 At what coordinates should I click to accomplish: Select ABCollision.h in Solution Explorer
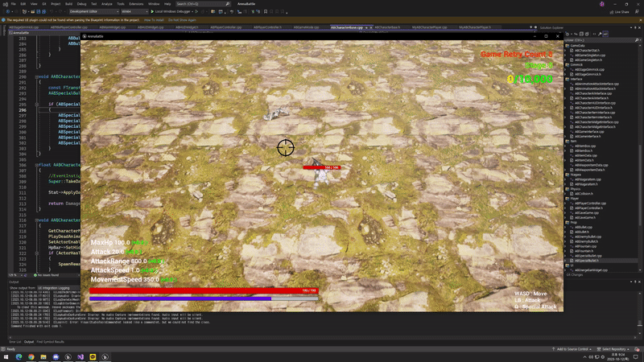pyautogui.click(x=584, y=194)
